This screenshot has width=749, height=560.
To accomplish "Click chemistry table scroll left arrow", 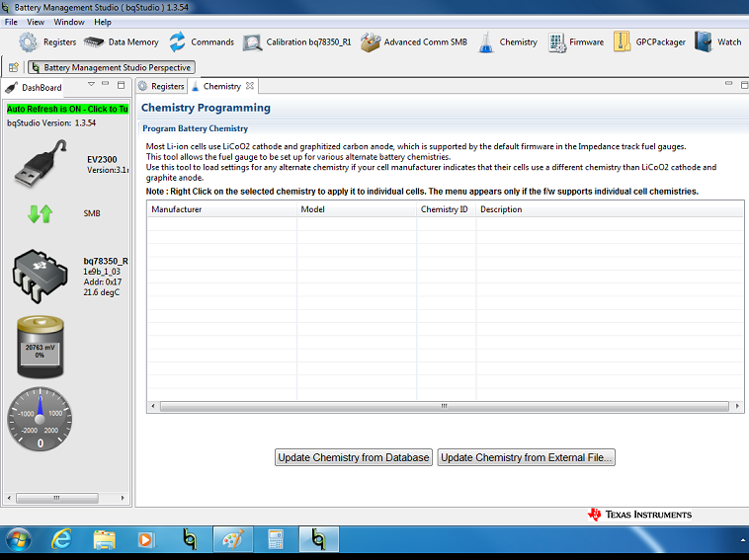I will click(153, 406).
